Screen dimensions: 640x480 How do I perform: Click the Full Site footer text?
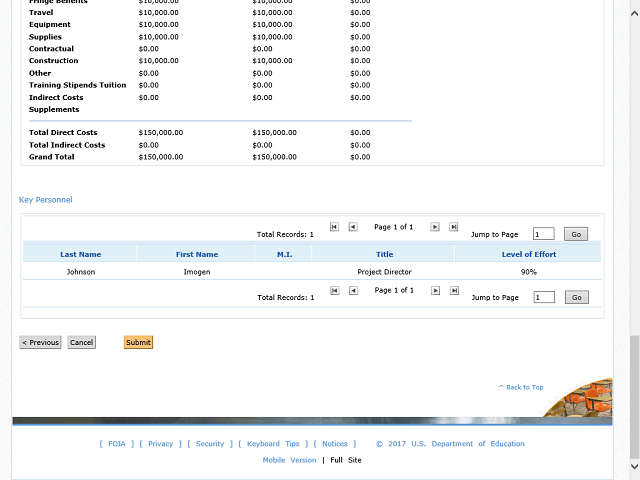346,460
